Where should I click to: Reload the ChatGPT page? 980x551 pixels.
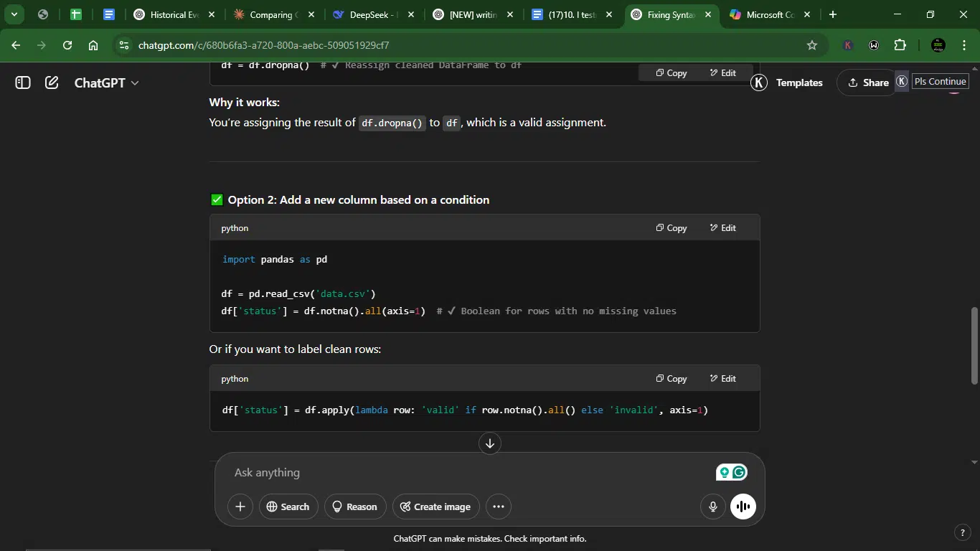click(67, 45)
